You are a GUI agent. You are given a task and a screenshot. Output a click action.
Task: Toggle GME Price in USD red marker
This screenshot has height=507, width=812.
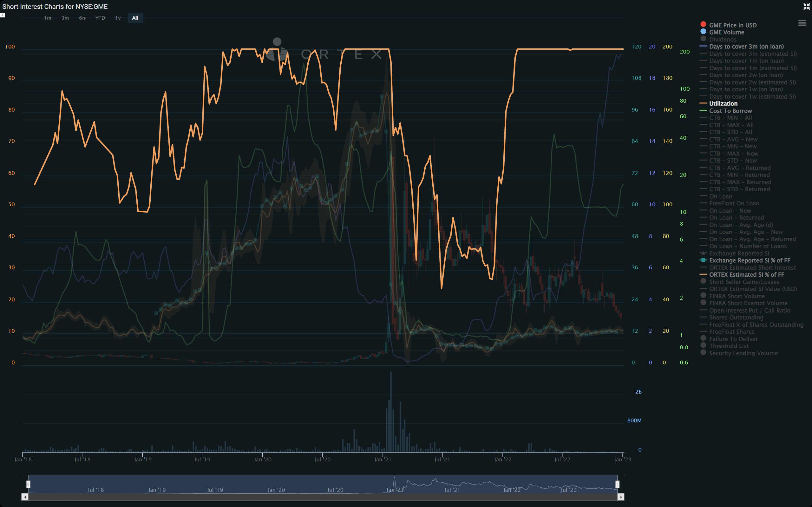pyautogui.click(x=703, y=24)
